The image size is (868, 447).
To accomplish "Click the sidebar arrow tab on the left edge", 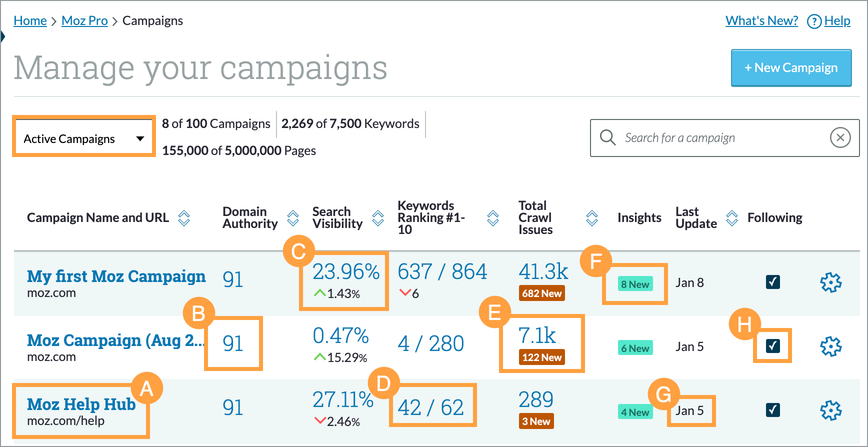I will click(x=3, y=36).
